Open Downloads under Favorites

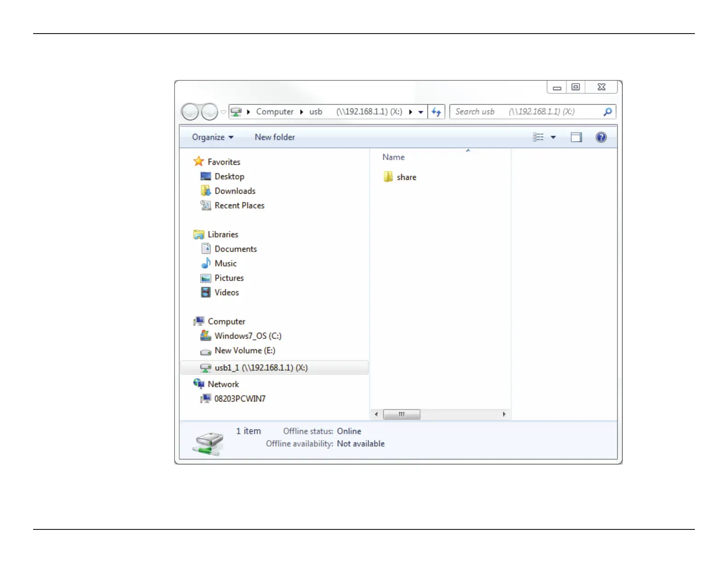(x=235, y=191)
